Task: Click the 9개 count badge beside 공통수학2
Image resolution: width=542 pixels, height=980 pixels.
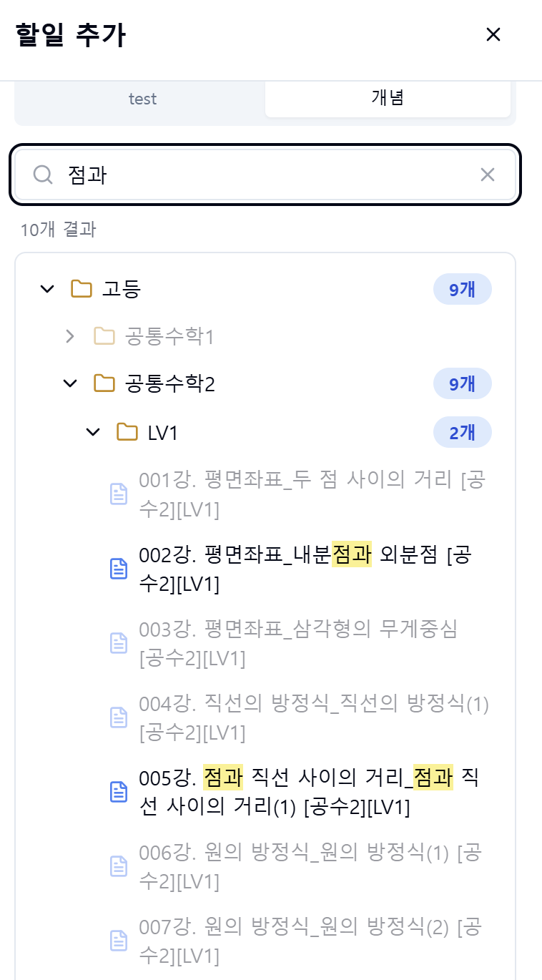Action: pyautogui.click(x=462, y=383)
